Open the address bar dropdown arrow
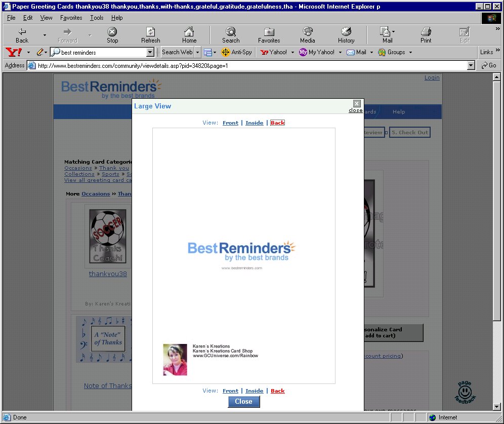 [x=471, y=65]
